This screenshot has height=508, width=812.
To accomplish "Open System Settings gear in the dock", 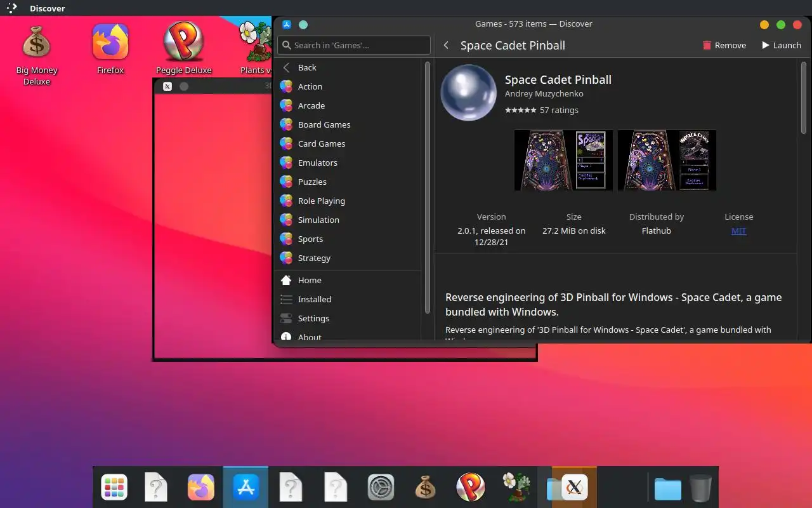I will 381,488.
